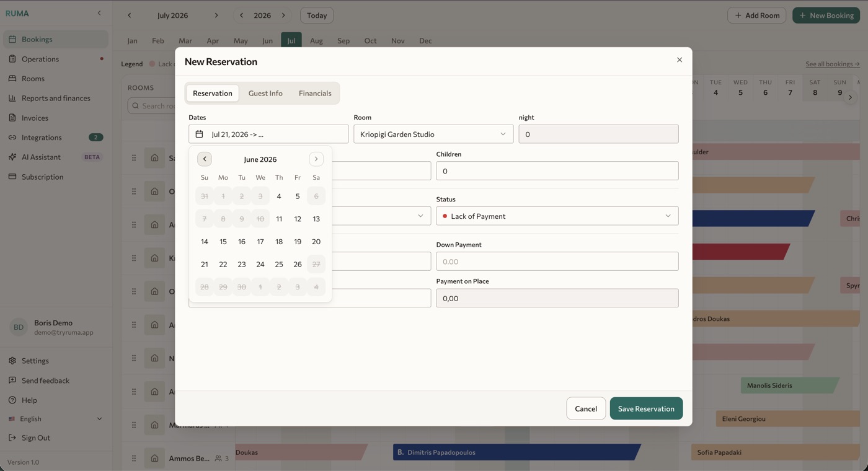Pick June 26 in the date picker
Screen dimensions: 868x471
point(298,264)
